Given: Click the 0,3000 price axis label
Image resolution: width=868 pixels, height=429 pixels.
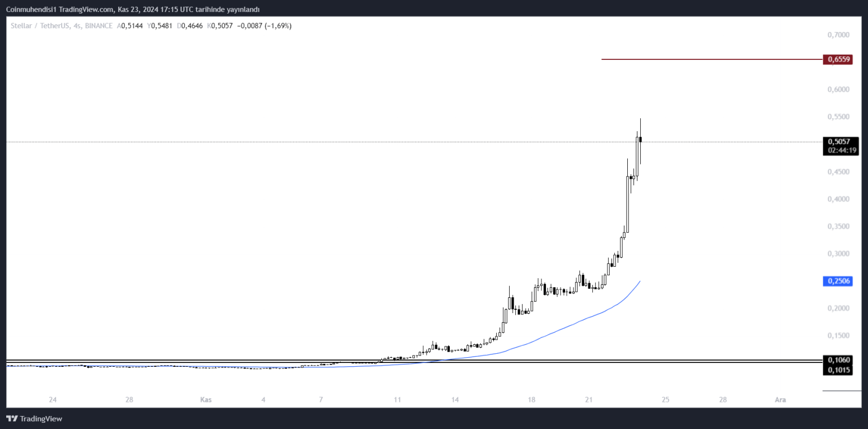Looking at the screenshot, I should pyautogui.click(x=838, y=254).
